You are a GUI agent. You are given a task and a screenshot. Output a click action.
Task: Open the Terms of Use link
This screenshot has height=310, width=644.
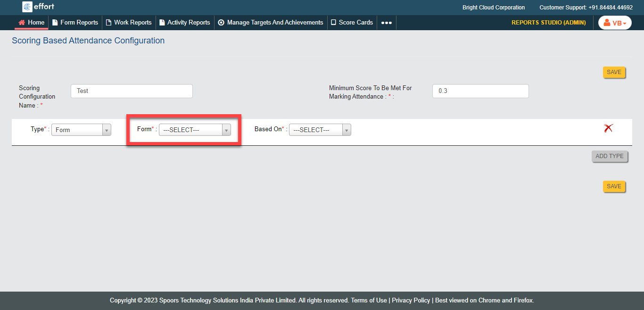[x=369, y=300]
